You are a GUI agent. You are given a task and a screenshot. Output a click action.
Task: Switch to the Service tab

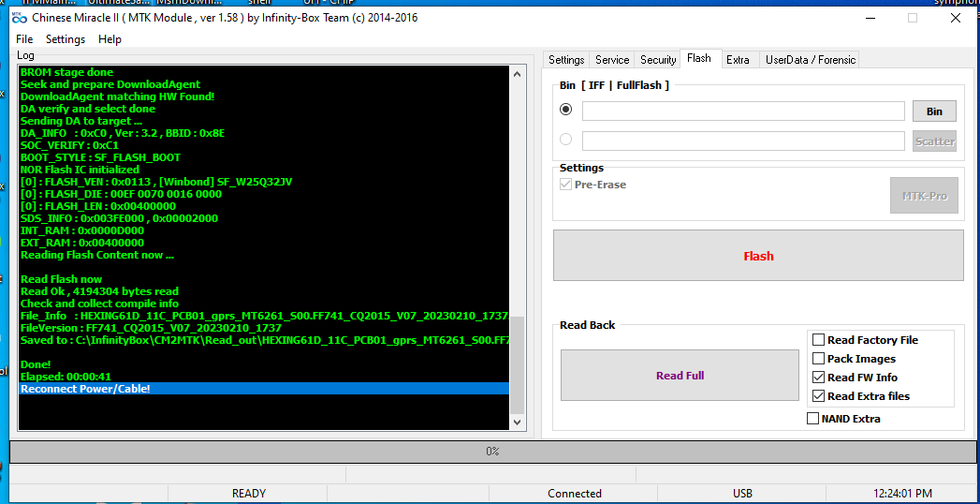click(612, 60)
